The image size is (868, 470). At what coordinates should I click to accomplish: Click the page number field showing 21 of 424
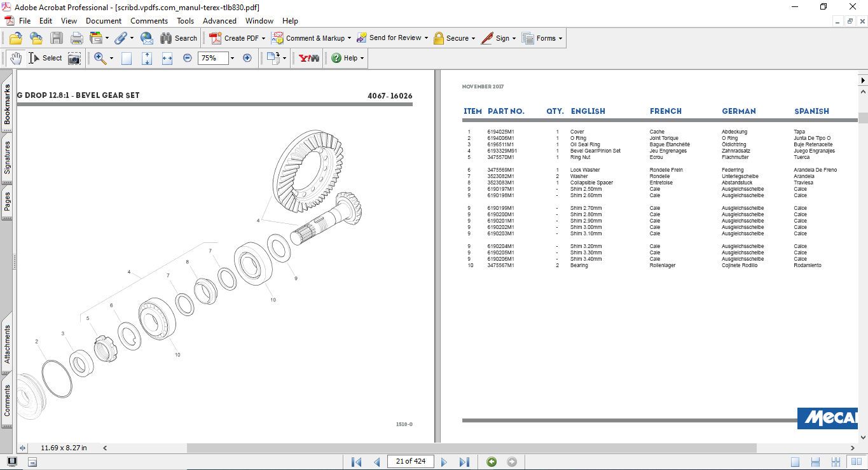point(410,462)
